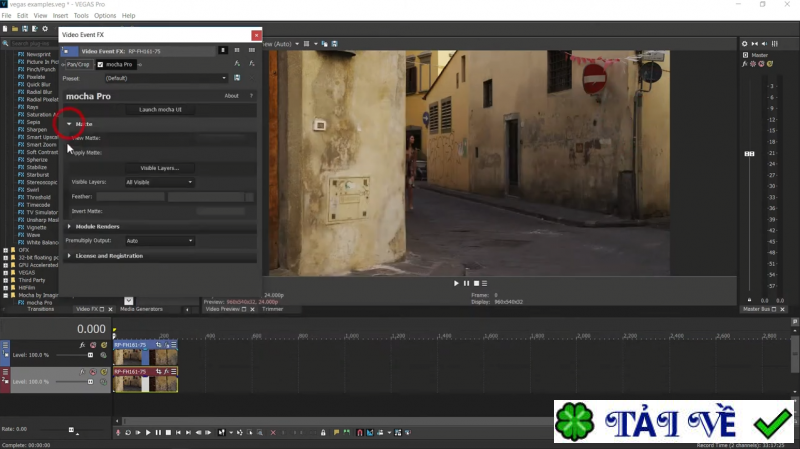Viewport: 800px width, 449px height.
Task: Select the Vignette effect in plug-in list
Action: 36,227
